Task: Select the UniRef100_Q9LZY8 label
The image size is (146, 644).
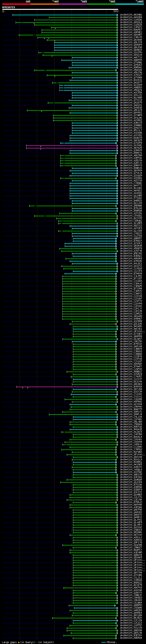Action: [131, 42]
